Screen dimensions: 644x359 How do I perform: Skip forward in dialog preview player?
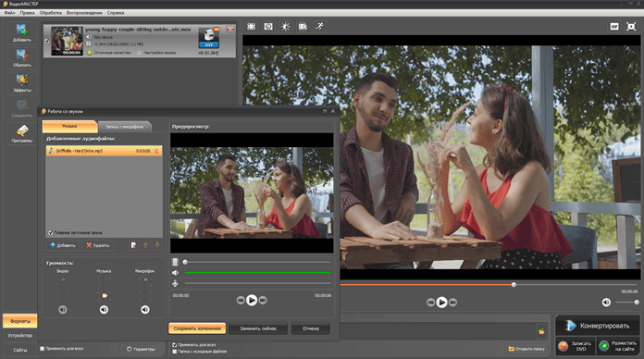[263, 301]
